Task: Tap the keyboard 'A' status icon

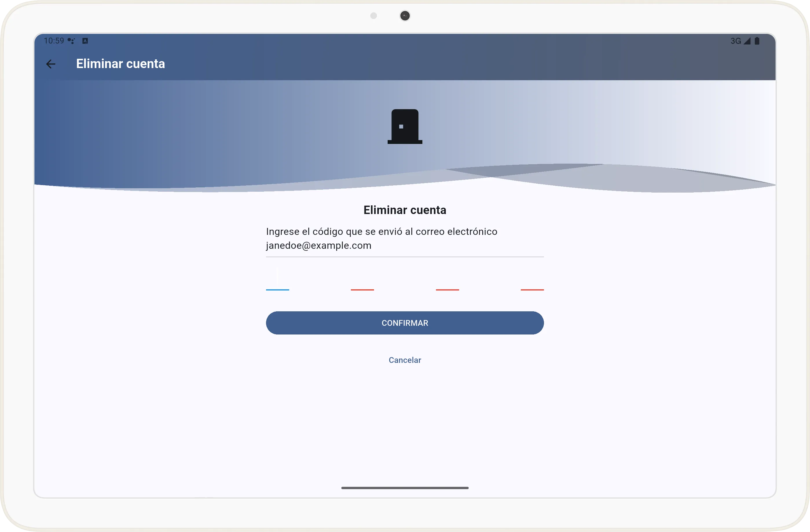Action: pyautogui.click(x=85, y=41)
